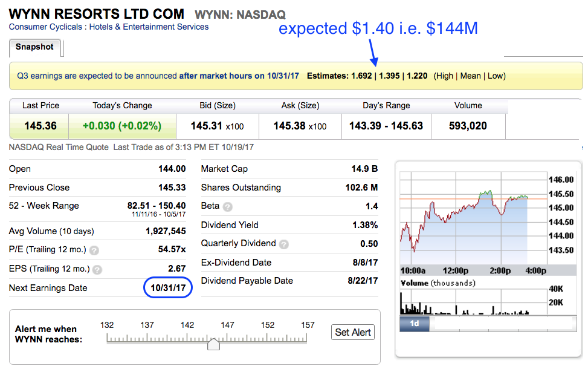This screenshot has width=588, height=366.
Task: Click the help icon beside P/E (Trailing 12 mo.)
Action: (x=94, y=250)
